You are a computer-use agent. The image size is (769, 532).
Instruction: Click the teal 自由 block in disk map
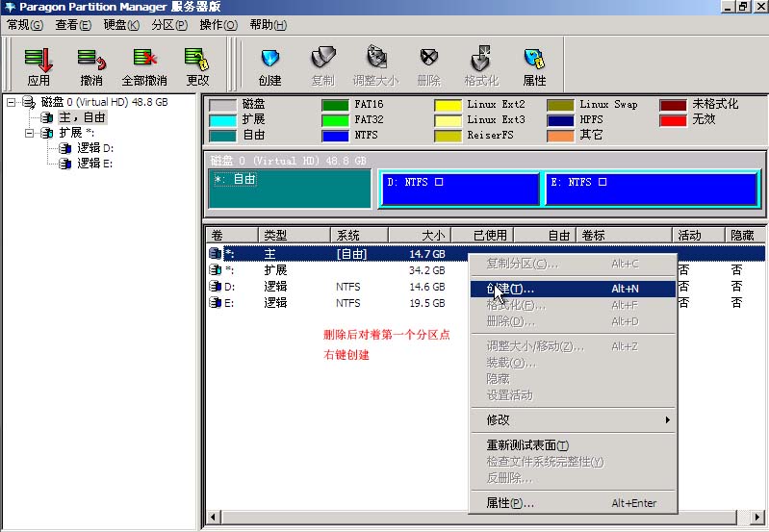point(290,189)
